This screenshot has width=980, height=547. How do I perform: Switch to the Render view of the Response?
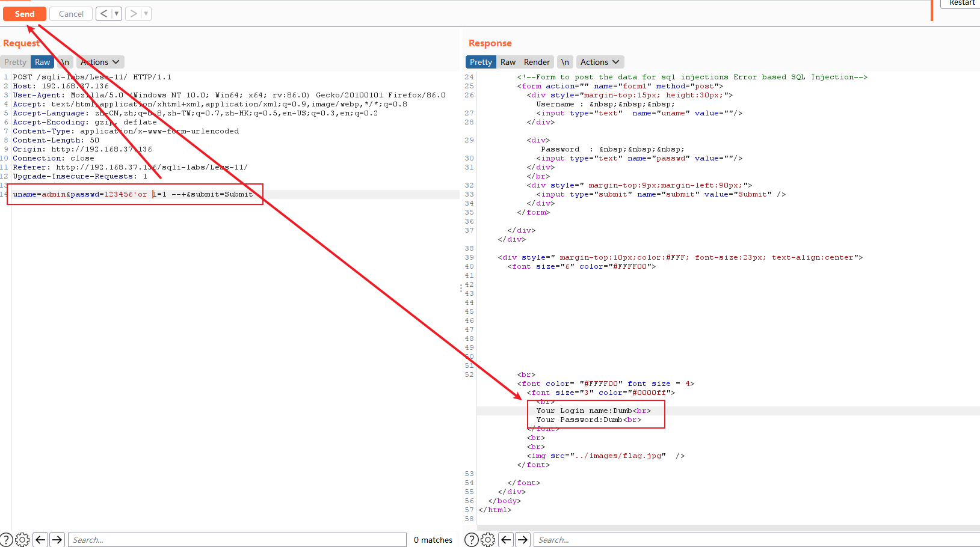pyautogui.click(x=537, y=61)
